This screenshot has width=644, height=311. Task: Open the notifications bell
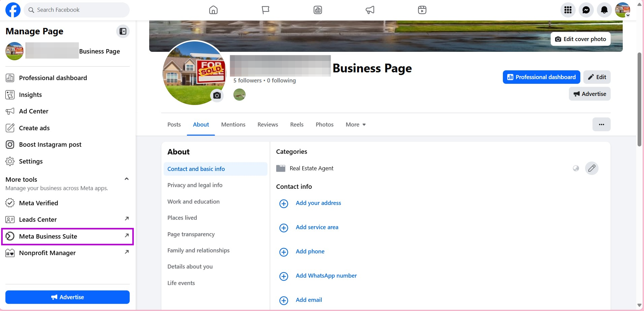(604, 10)
